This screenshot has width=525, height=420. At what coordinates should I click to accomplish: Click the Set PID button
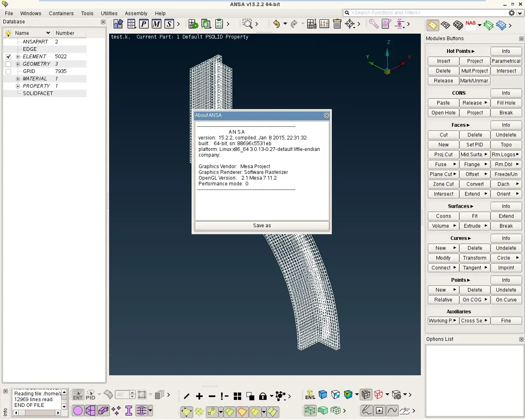click(x=475, y=145)
